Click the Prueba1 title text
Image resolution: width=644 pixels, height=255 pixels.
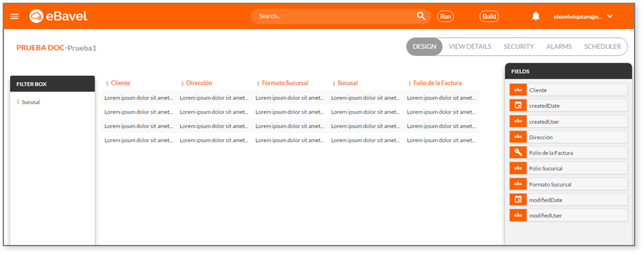tap(82, 48)
